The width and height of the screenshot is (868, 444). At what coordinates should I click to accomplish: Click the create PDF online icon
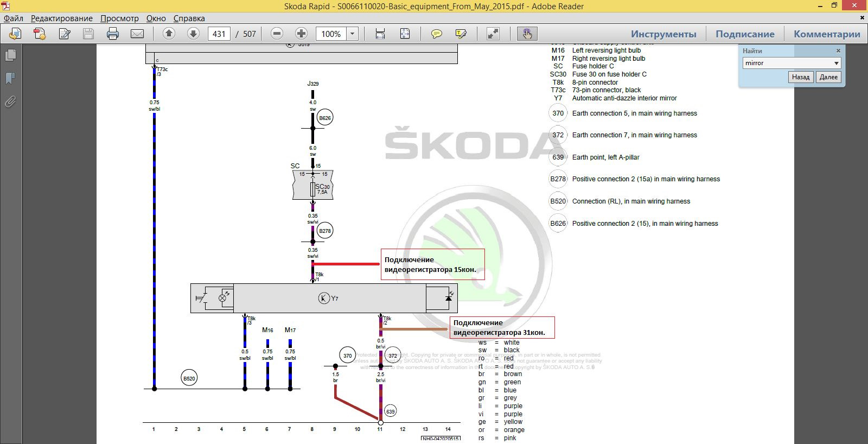pos(15,34)
